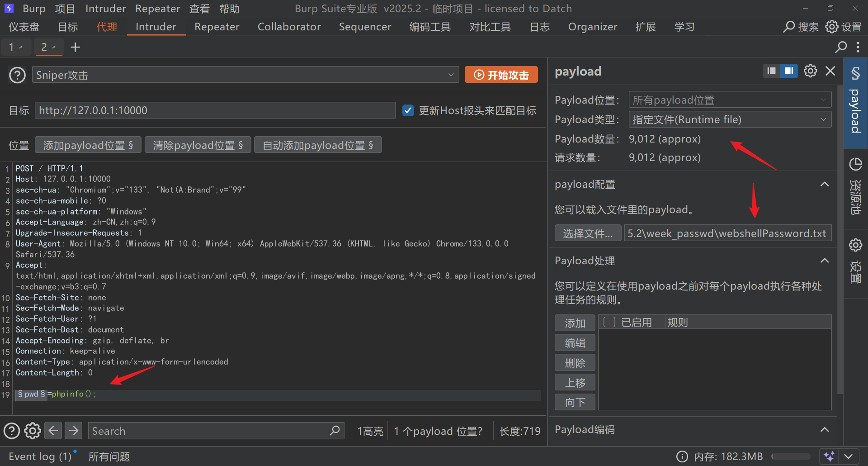Viewport: 868px width, 466px height.
Task: Open the resource pool sidebar icon
Action: click(x=855, y=186)
